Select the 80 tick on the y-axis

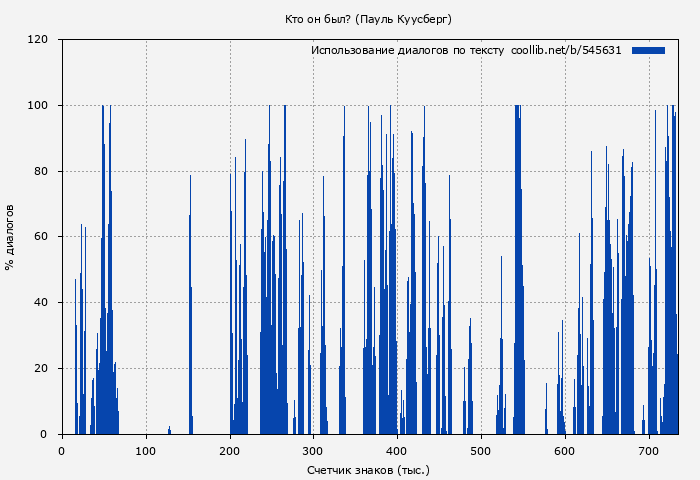pyautogui.click(x=41, y=172)
